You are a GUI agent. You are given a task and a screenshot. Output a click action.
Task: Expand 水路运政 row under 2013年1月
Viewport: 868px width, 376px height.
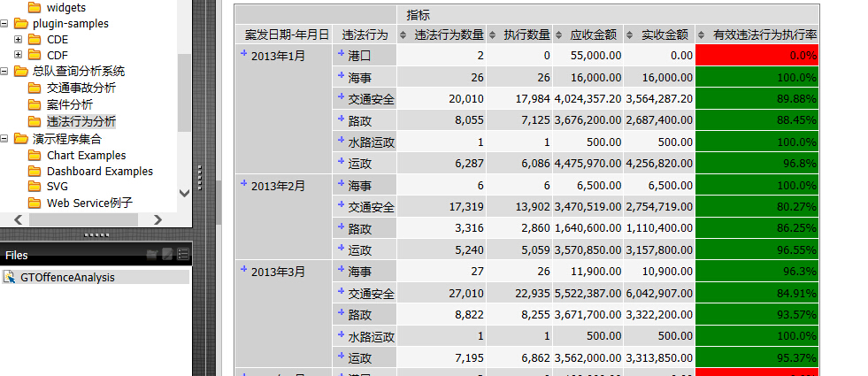tap(341, 140)
